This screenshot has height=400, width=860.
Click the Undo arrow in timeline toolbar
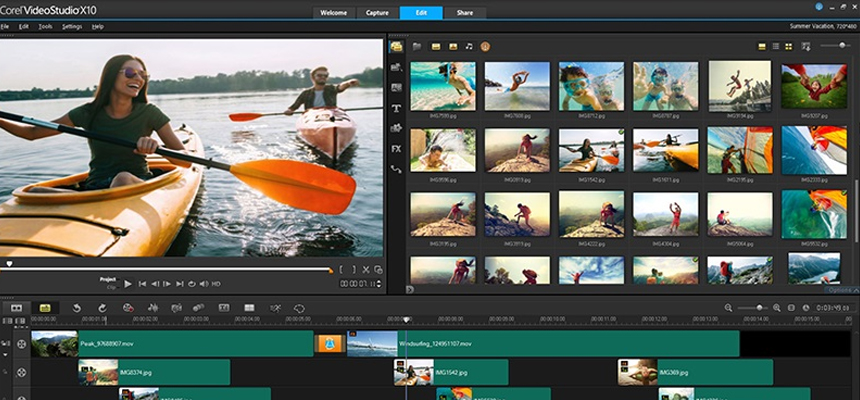(76, 308)
